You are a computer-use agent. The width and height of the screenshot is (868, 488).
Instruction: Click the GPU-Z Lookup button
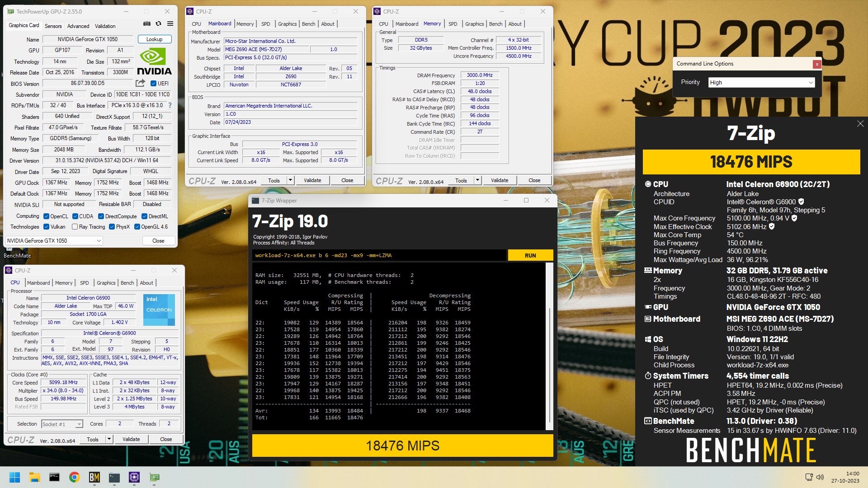[x=154, y=39]
